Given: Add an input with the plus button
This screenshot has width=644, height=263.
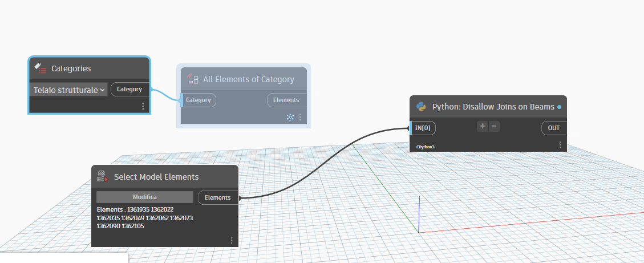Looking at the screenshot, I should point(483,126).
